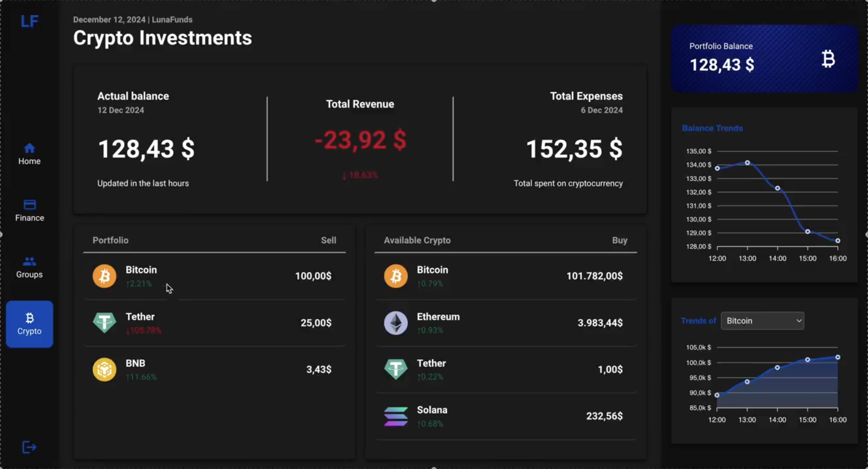Click Total Revenue -23,92 $ amount
This screenshot has height=469, width=868.
[x=360, y=140]
